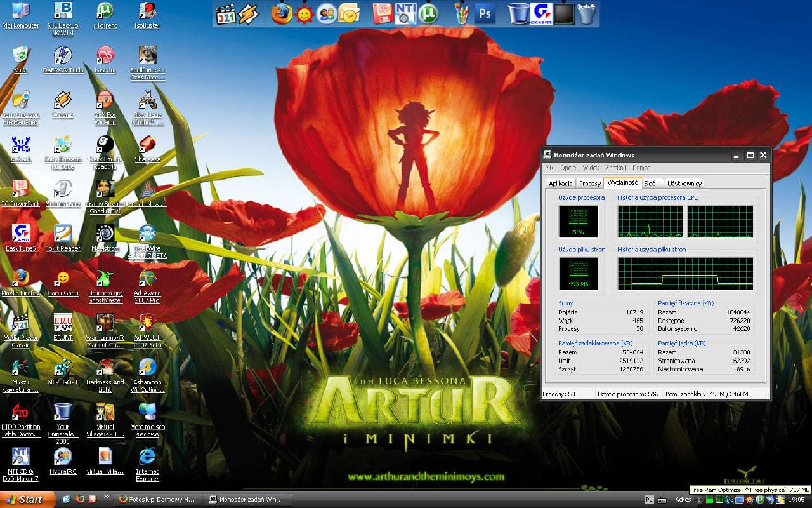
Task: Open the Mój komputer desktop icon
Action: pyautogui.click(x=20, y=17)
